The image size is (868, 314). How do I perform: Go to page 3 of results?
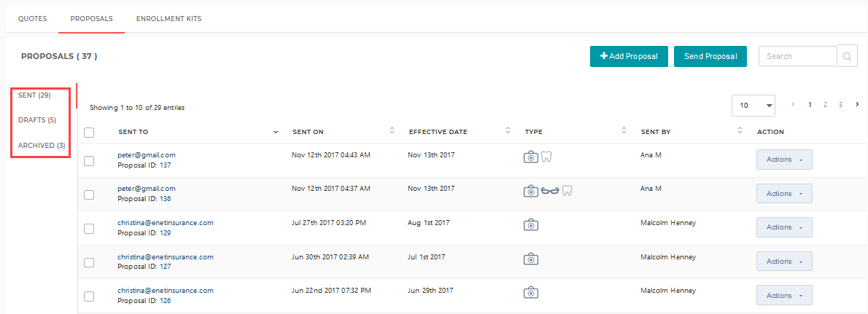(x=840, y=104)
